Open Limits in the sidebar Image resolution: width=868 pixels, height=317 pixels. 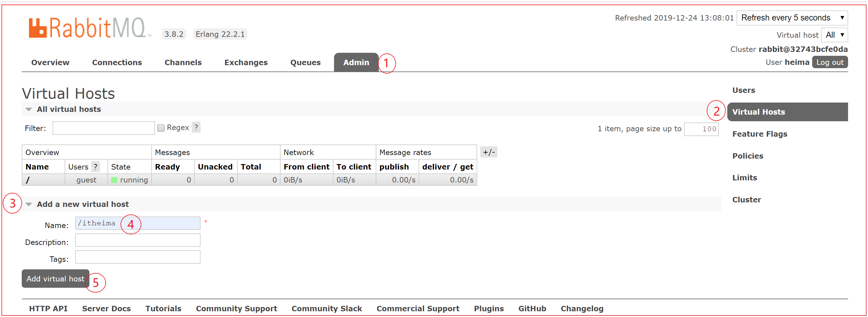tap(744, 178)
